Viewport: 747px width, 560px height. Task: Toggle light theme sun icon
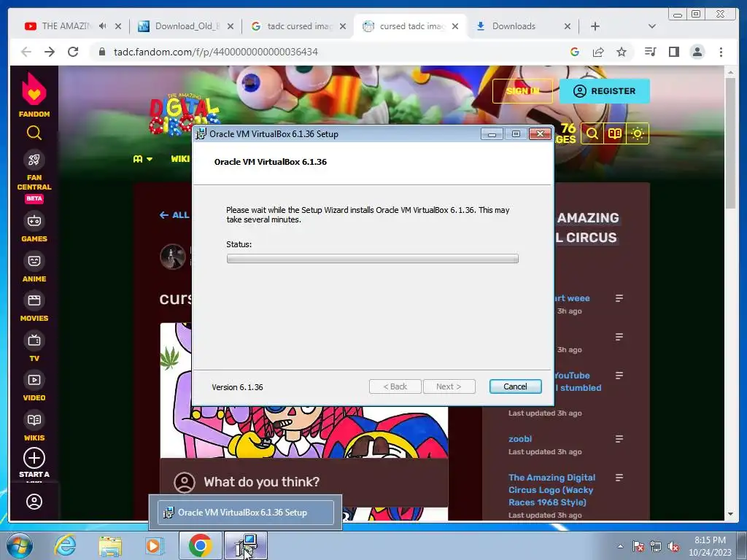click(x=638, y=133)
